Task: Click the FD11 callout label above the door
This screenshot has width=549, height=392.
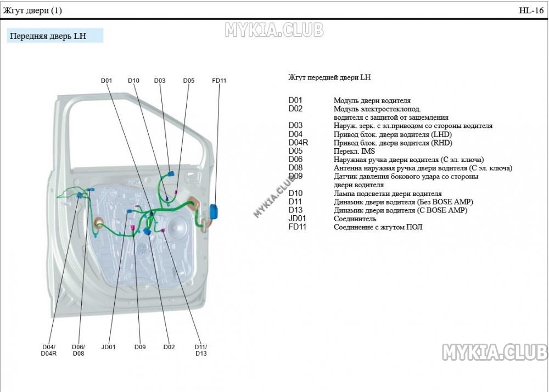Action: click(219, 81)
